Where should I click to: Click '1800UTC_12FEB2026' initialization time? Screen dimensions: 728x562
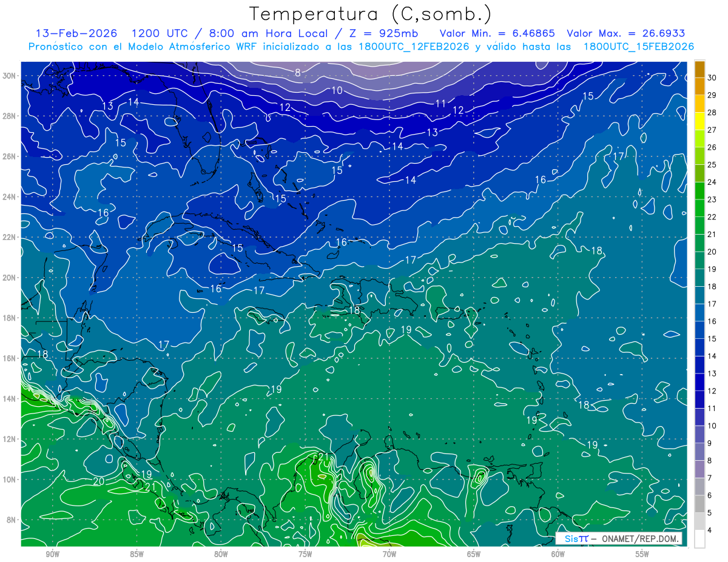pos(413,47)
